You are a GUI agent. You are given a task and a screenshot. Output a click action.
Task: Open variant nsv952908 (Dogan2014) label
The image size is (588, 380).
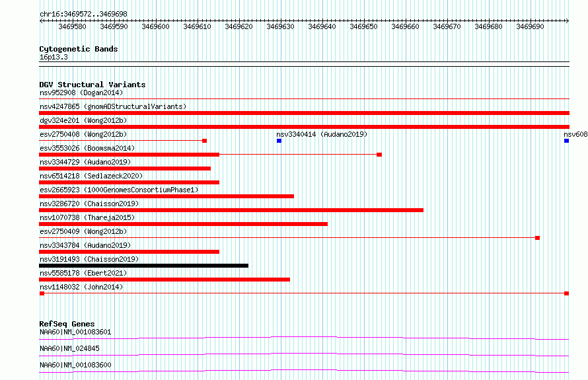(81, 93)
